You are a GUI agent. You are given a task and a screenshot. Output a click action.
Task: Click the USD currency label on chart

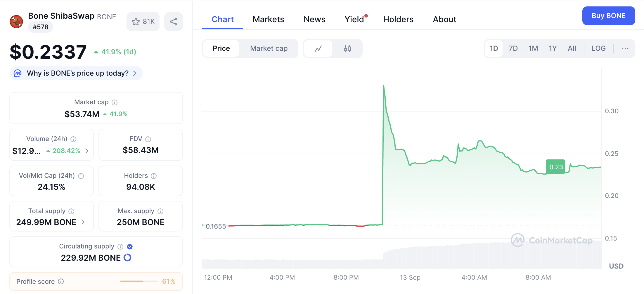pos(616,266)
